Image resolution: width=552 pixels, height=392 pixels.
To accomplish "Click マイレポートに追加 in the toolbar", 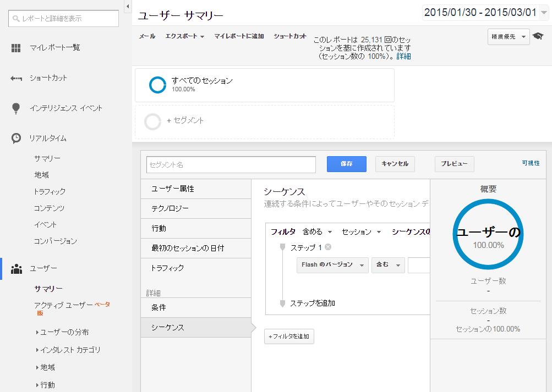I will click(x=239, y=36).
